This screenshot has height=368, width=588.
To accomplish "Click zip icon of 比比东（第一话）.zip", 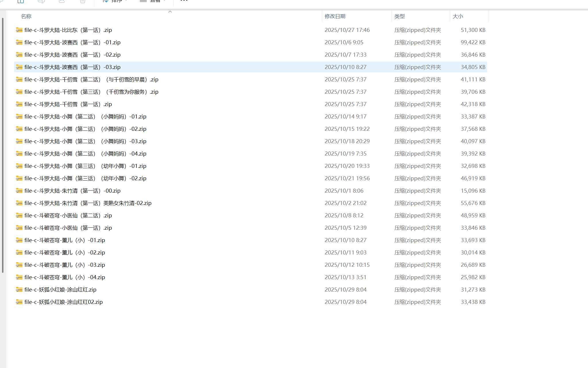I will [19, 30].
